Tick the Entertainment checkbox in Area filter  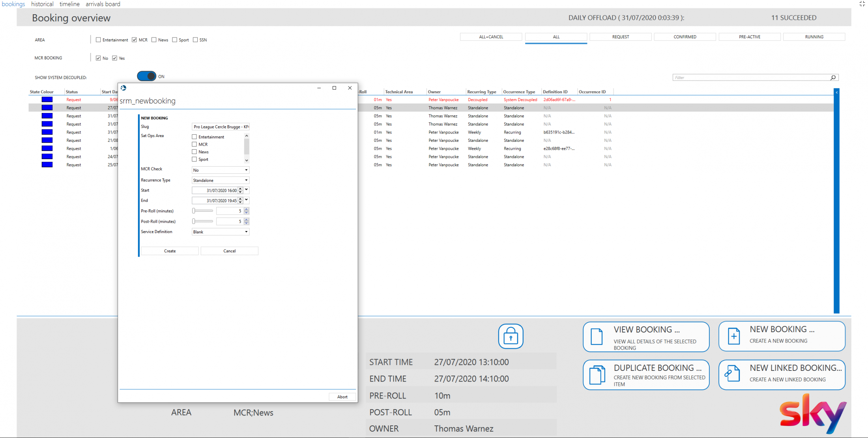tap(98, 39)
